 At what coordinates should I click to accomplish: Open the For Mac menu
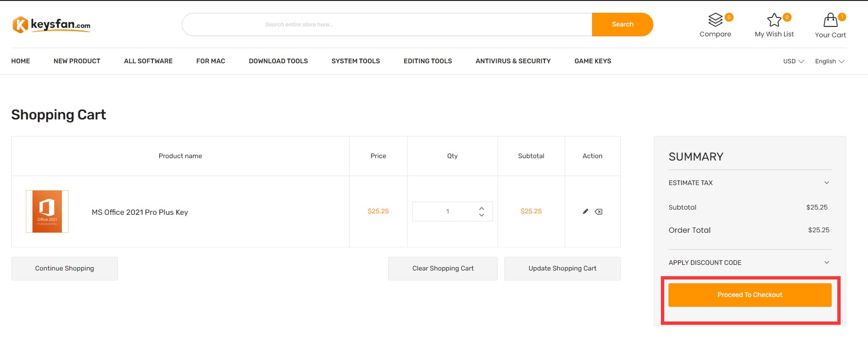click(x=211, y=61)
